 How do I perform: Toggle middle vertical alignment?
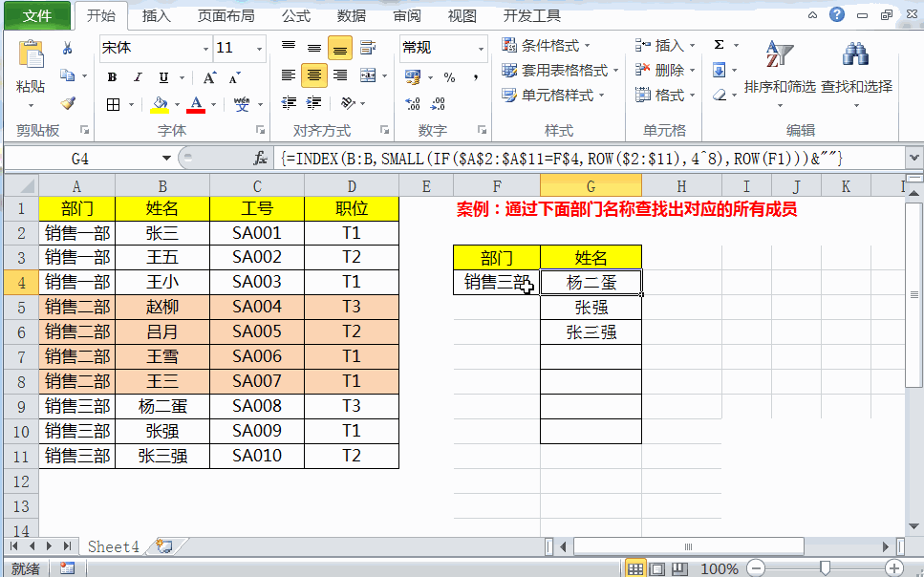314,48
